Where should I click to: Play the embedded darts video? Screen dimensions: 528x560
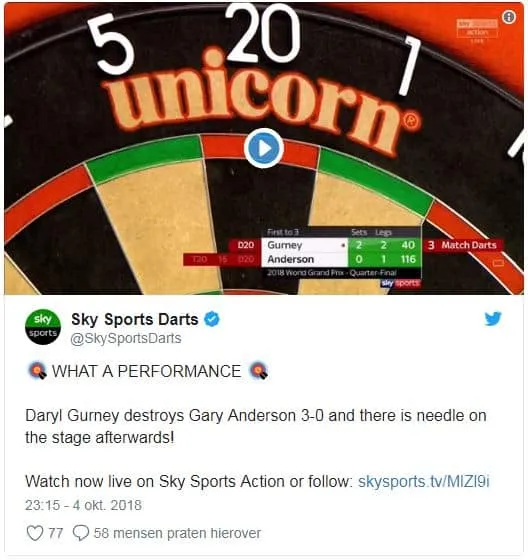tap(264, 148)
